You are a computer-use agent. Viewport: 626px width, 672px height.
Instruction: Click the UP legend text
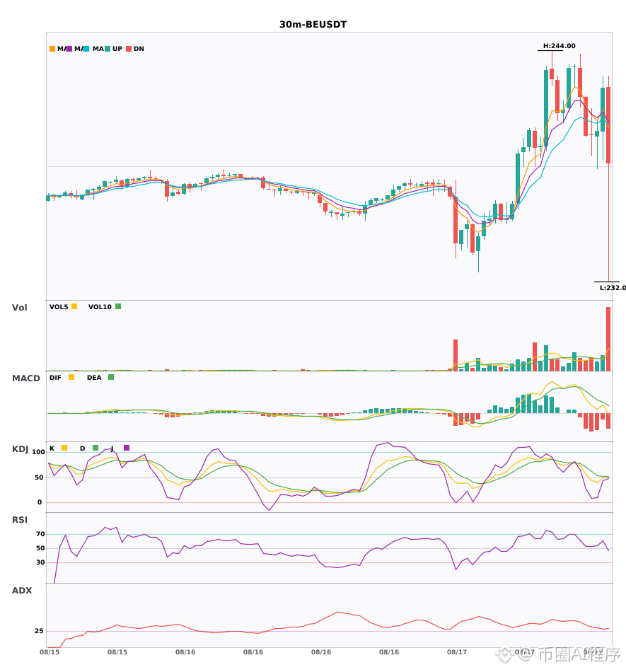coord(117,49)
